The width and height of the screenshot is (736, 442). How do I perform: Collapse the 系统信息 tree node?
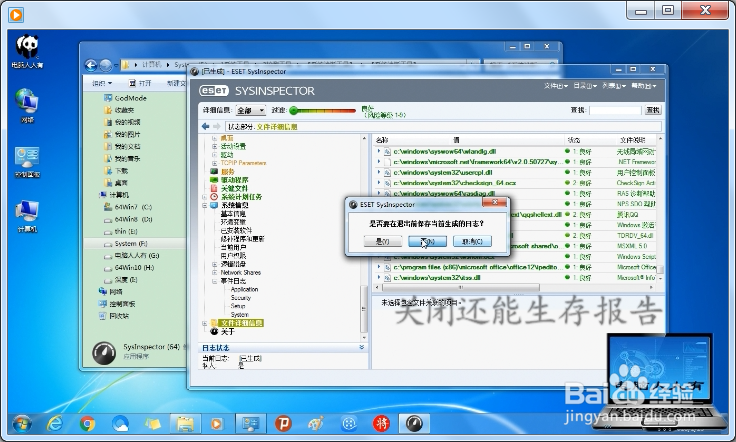click(x=205, y=206)
